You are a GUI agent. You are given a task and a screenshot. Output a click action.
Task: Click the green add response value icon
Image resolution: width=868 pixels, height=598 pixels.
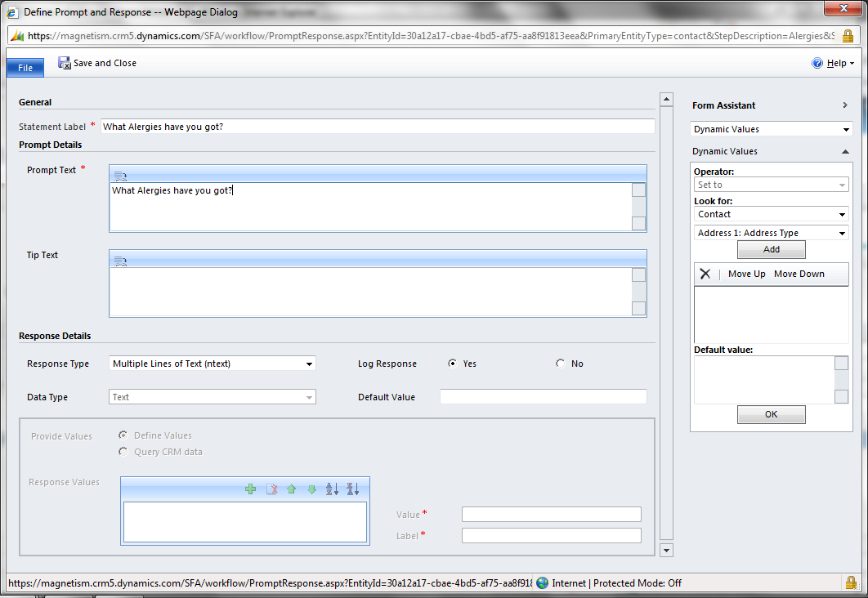[250, 489]
